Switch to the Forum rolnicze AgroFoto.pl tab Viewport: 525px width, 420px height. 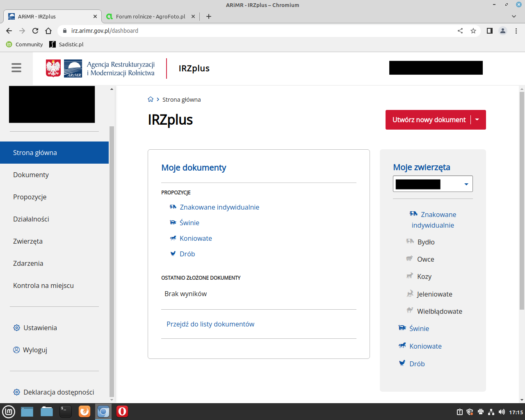(150, 16)
